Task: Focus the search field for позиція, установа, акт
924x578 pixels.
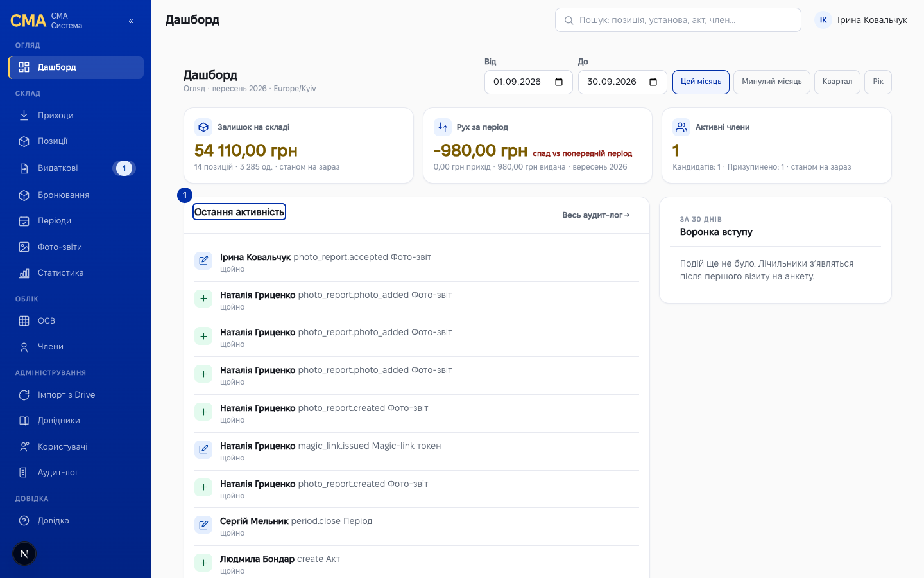Action: point(678,20)
